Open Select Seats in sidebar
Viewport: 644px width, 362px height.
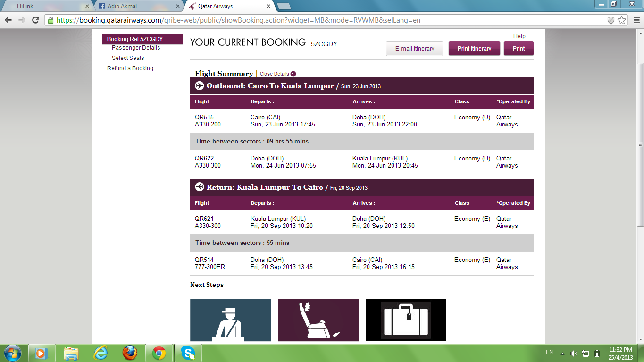click(128, 58)
